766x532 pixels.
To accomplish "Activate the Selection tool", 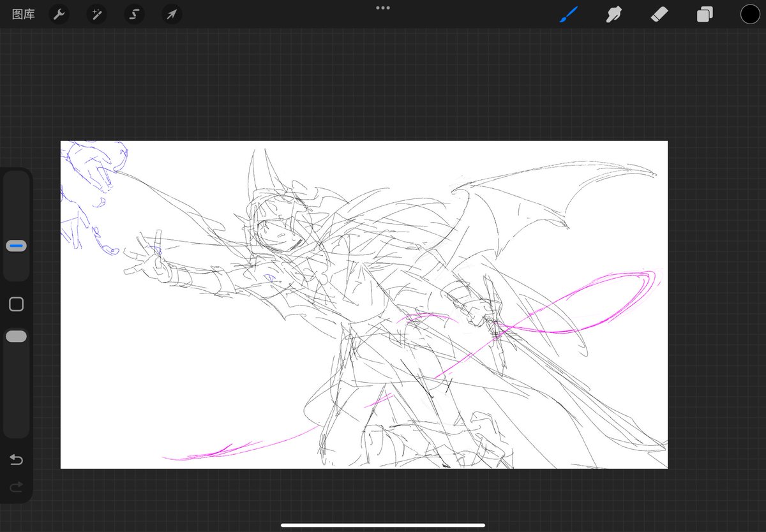I will pyautogui.click(x=134, y=14).
